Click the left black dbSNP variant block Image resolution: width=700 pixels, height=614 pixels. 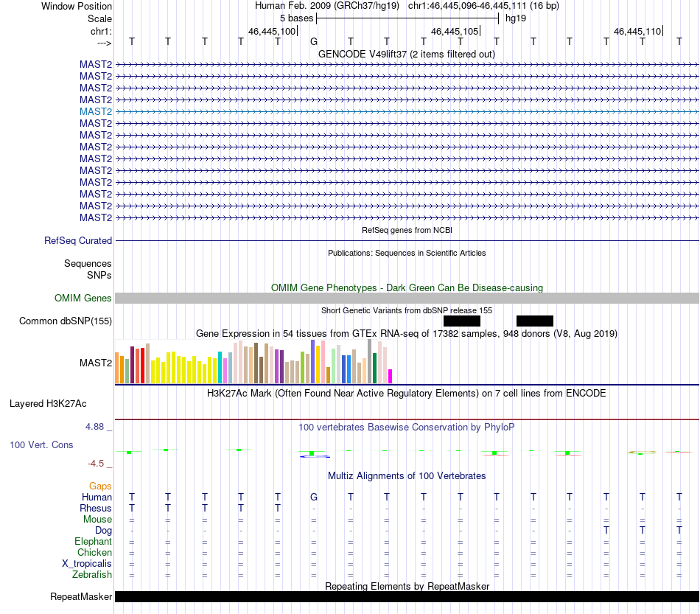(x=461, y=321)
